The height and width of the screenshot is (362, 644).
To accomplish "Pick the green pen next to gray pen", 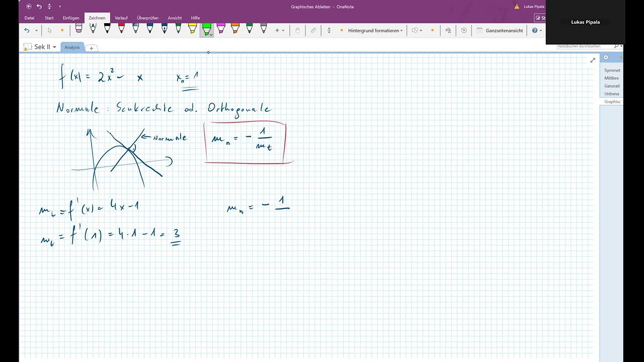I will (249, 28).
